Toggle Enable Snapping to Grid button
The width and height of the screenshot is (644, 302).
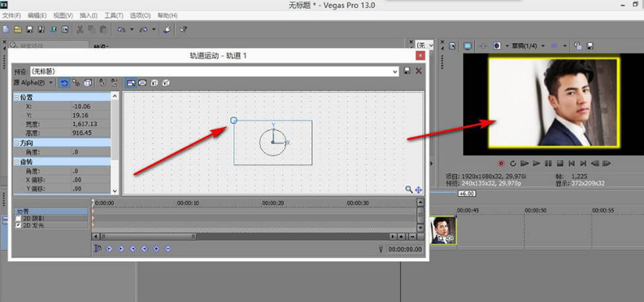point(76,83)
